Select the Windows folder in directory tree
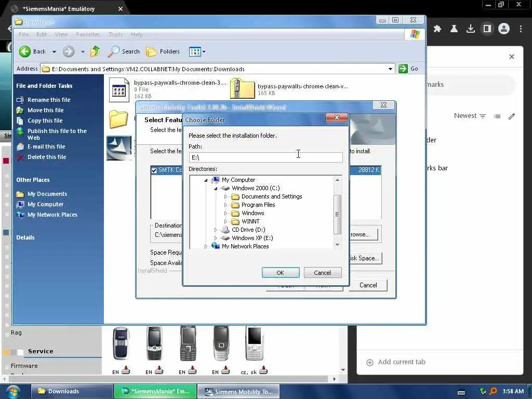Screen dimensions: 532x399 click(x=253, y=213)
